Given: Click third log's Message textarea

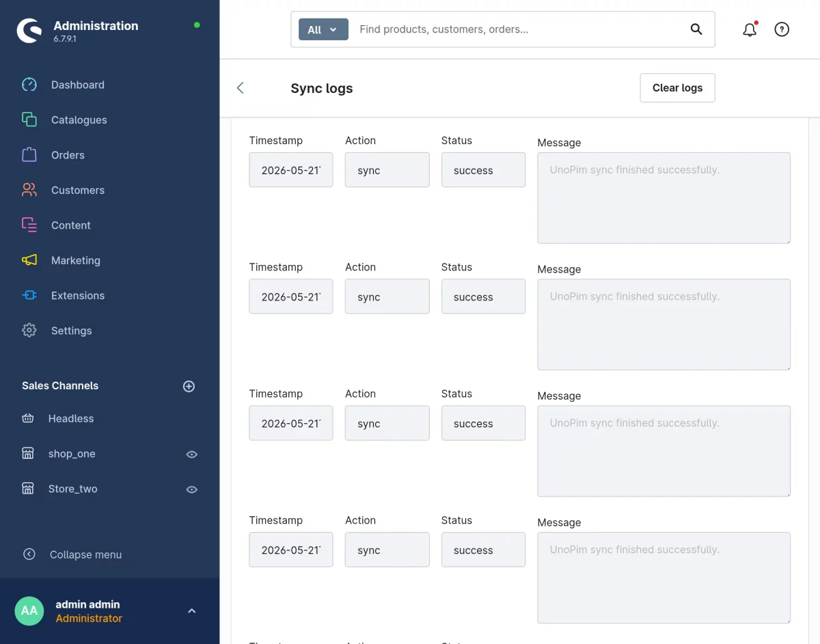Looking at the screenshot, I should coord(664,451).
